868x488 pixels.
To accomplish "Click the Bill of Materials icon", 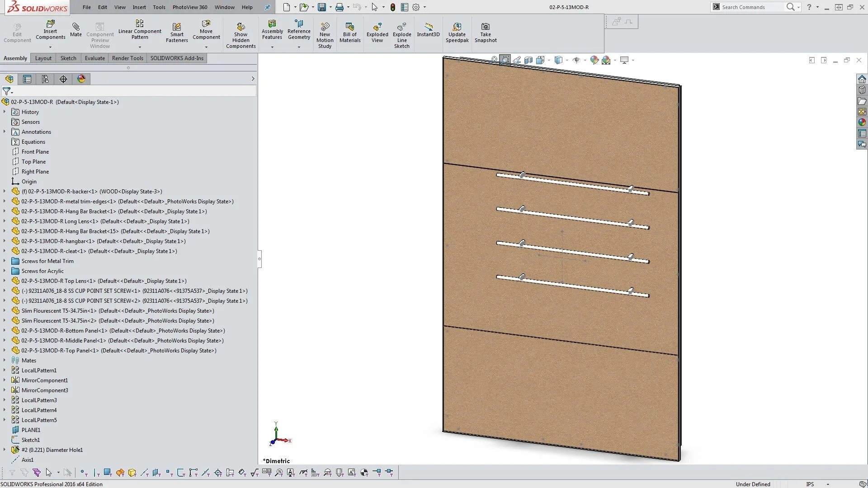I will (x=350, y=27).
